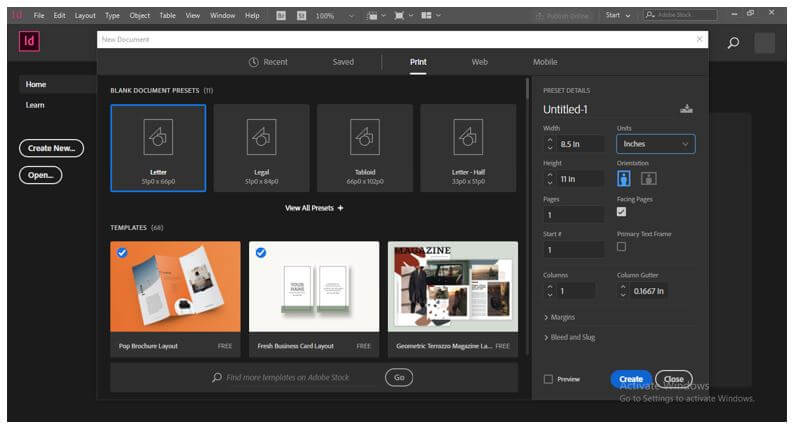Screen dimensions: 792x424
Task: Click the Untitled-1 document name field
Action: pyautogui.click(x=609, y=109)
